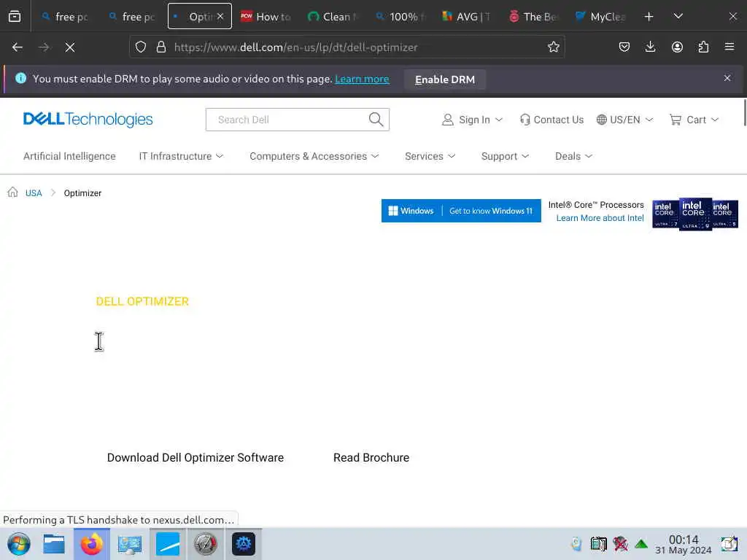Click the Firefox taskbar icon
The image size is (747, 560).
click(91, 544)
